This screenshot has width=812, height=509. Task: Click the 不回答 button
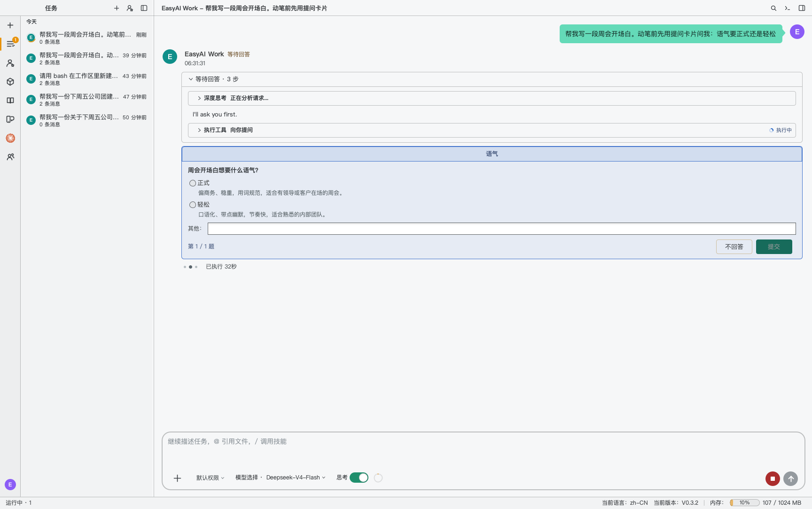[734, 247]
